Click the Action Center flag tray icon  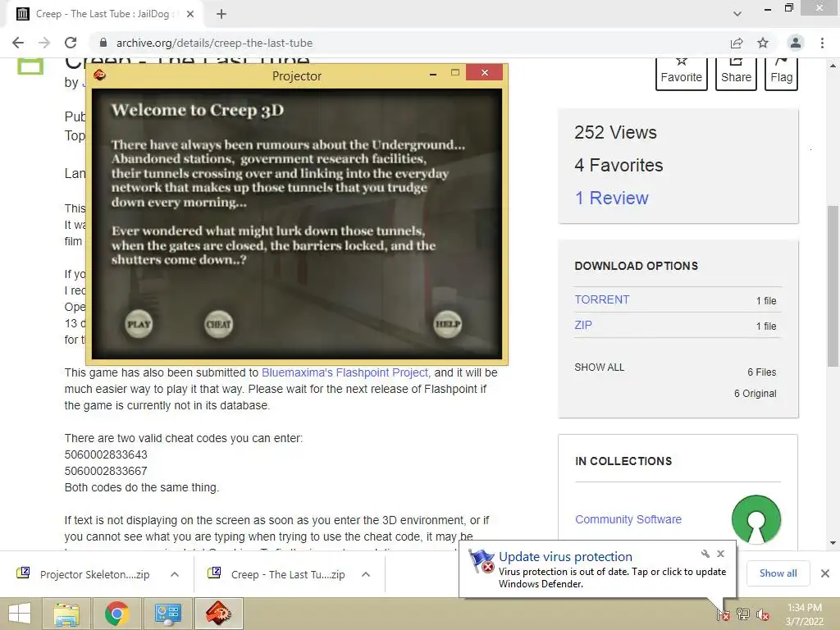[724, 614]
